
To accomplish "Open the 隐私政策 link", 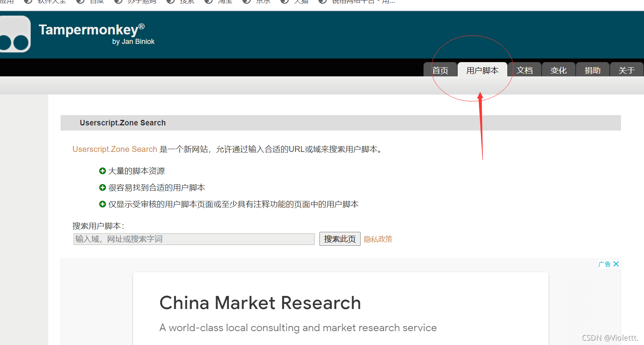I will (378, 239).
